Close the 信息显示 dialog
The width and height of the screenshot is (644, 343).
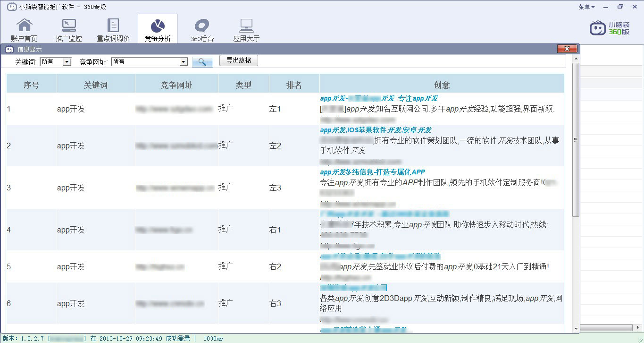[567, 49]
